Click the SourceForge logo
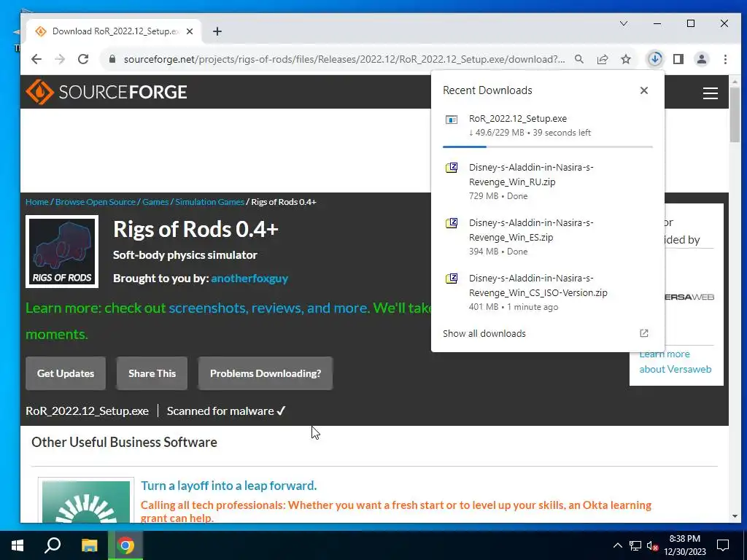 click(x=107, y=92)
